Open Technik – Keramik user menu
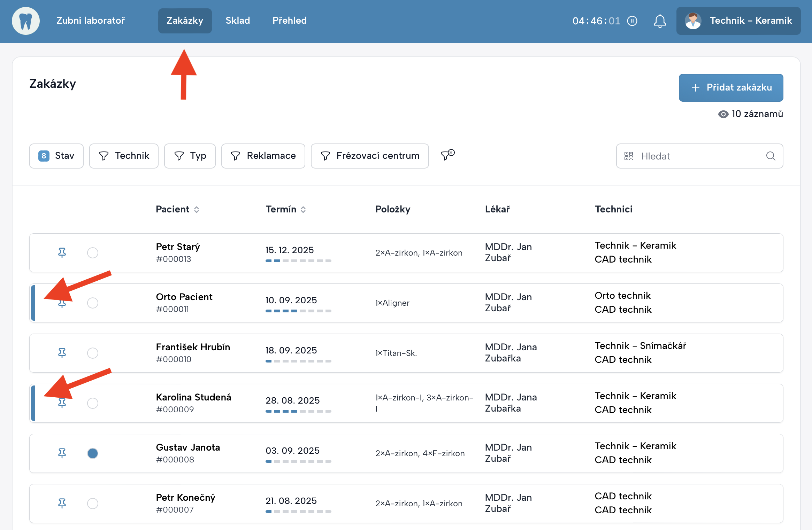 pyautogui.click(x=738, y=21)
